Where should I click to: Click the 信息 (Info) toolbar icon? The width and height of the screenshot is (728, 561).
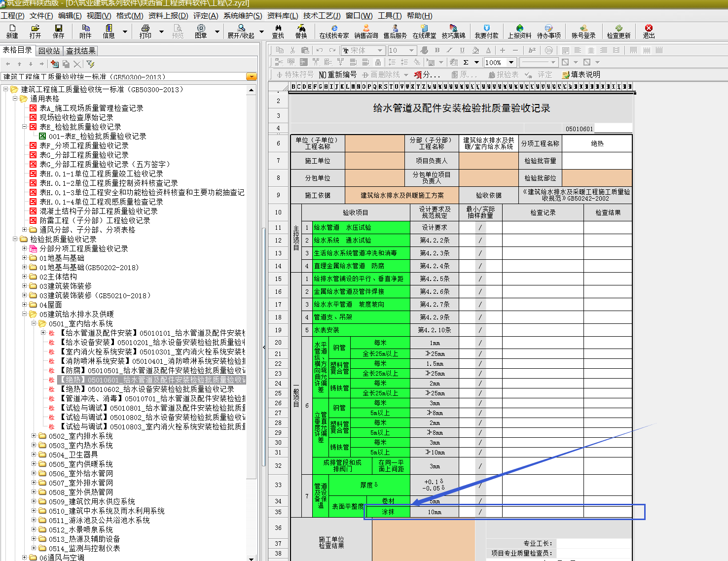point(109,31)
